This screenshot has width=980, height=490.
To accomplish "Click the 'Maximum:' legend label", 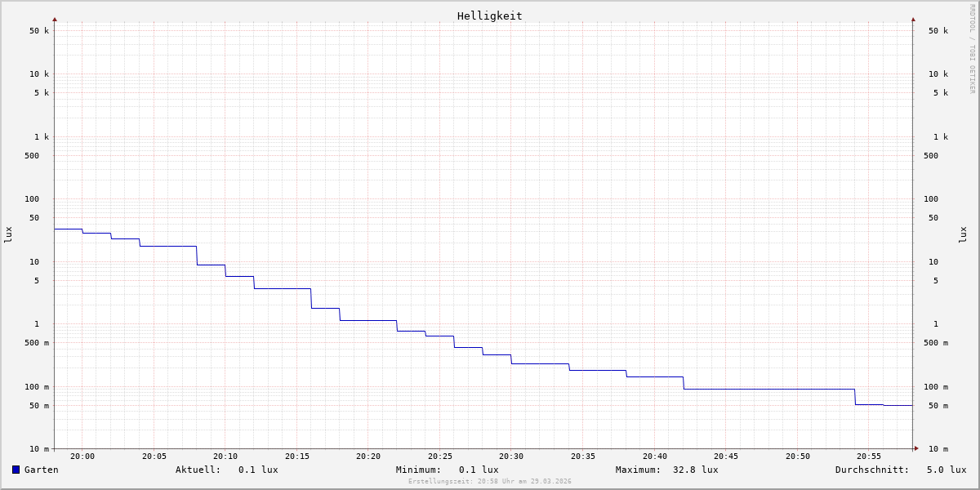I will (639, 470).
